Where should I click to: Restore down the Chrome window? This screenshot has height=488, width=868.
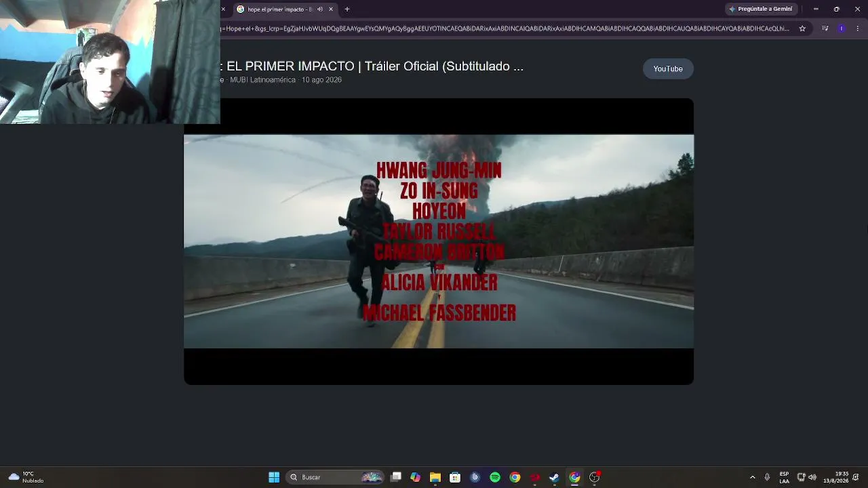tap(836, 9)
